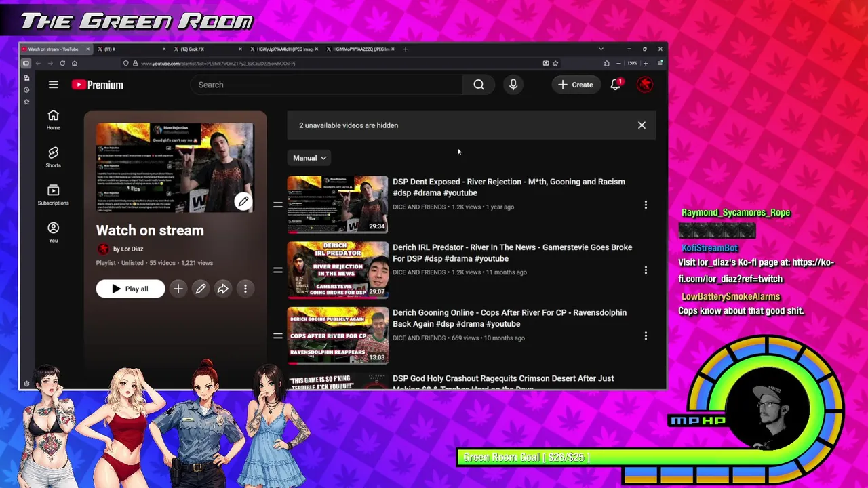The image size is (868, 488).
Task: Open the YouTube guide hamburger menu
Action: coord(54,85)
